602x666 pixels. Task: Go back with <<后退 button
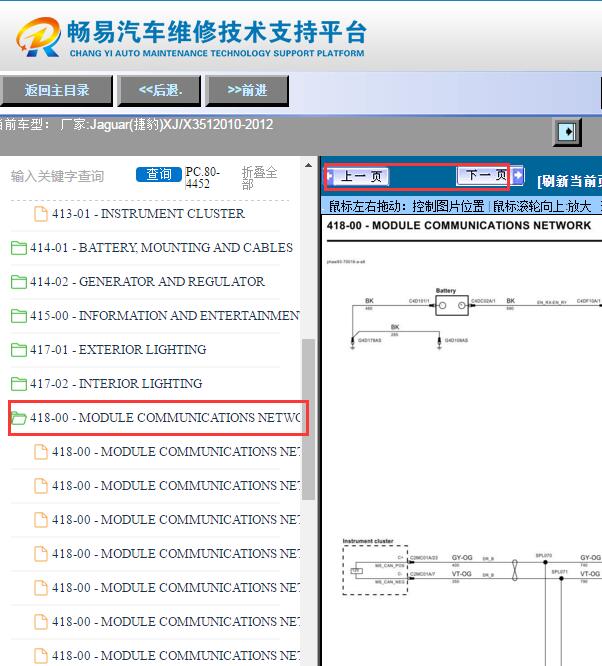pos(159,90)
